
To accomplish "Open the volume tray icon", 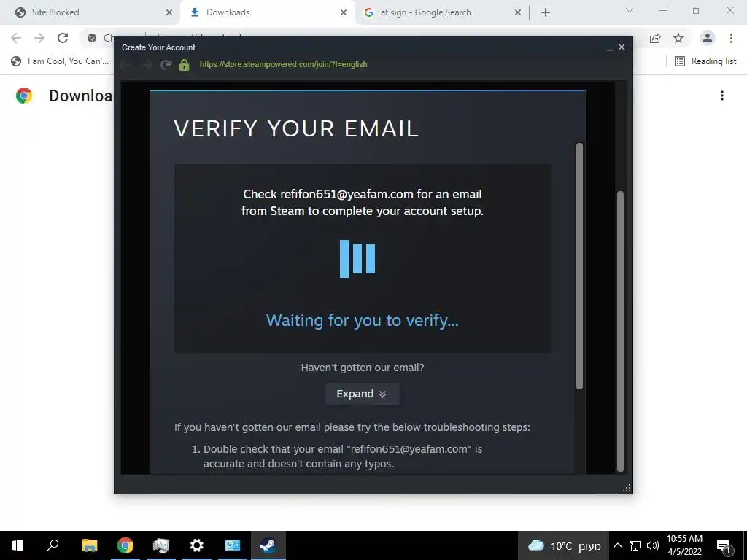I will click(653, 545).
